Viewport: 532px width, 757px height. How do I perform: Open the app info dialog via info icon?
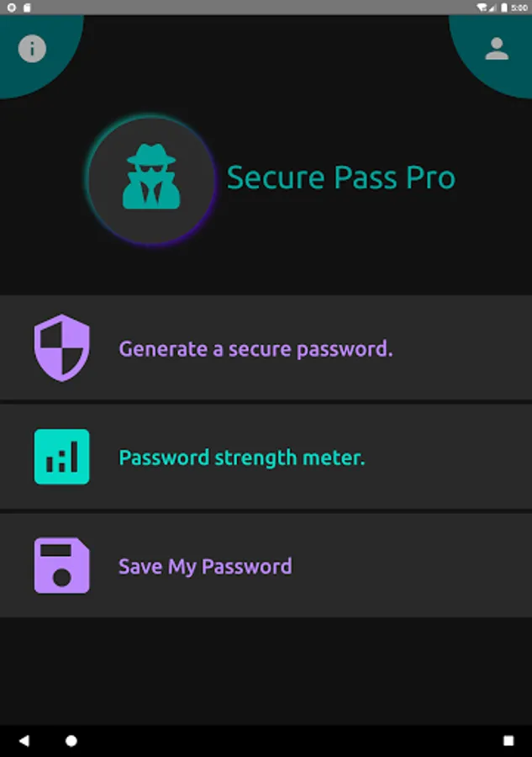34,48
